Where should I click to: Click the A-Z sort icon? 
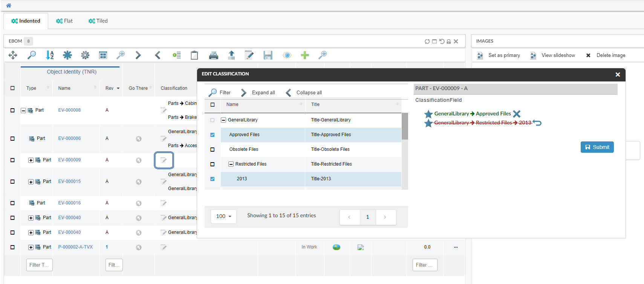[50, 55]
